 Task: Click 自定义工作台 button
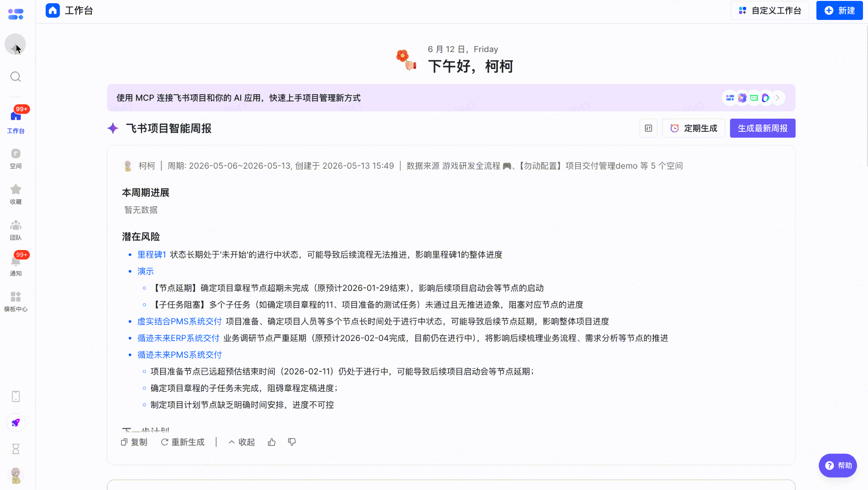770,10
